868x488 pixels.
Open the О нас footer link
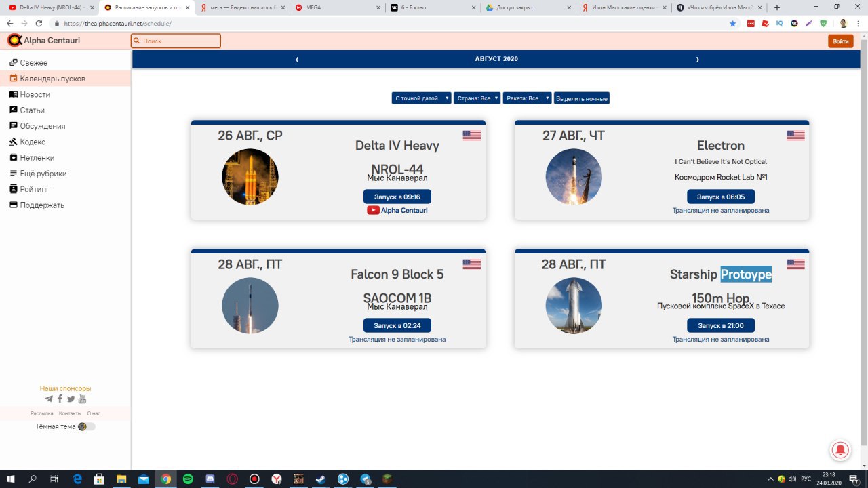[94, 413]
